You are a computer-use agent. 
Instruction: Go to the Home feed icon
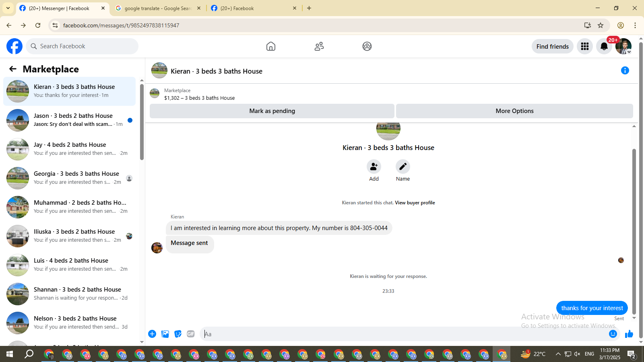[271, 46]
